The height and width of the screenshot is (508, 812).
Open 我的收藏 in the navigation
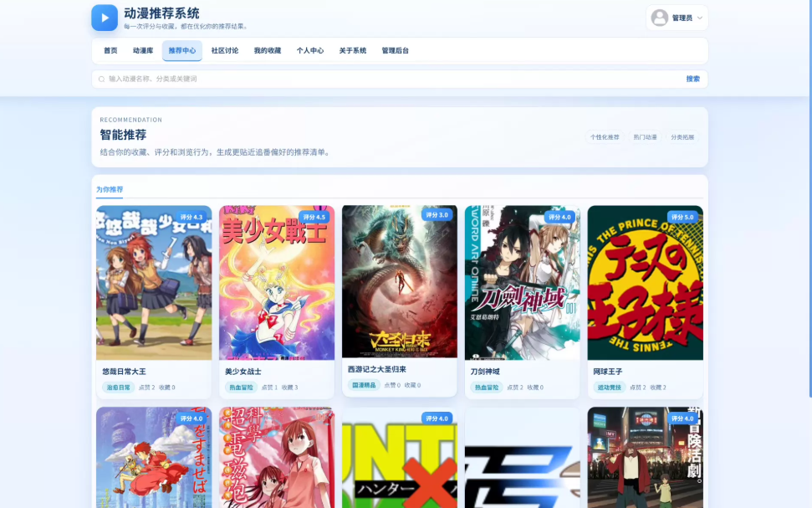(268, 51)
